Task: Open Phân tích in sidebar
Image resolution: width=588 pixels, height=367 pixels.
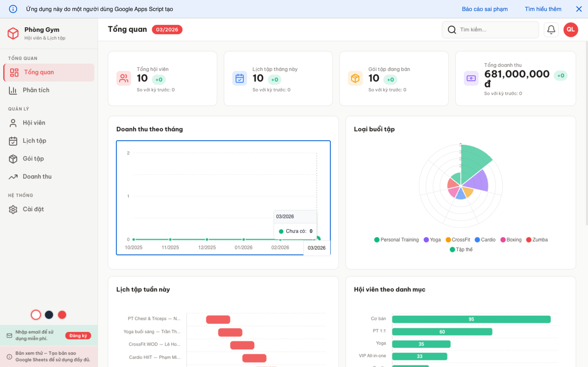Action: point(36,90)
